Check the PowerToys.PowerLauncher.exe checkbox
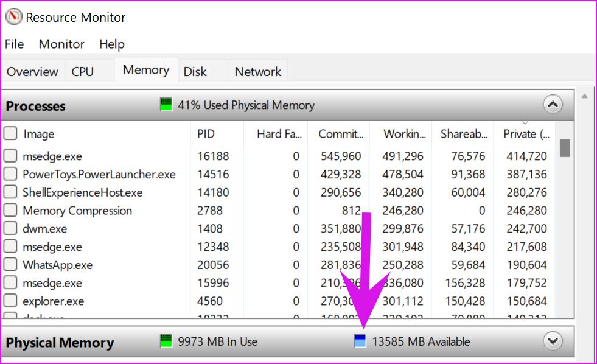 [x=10, y=174]
